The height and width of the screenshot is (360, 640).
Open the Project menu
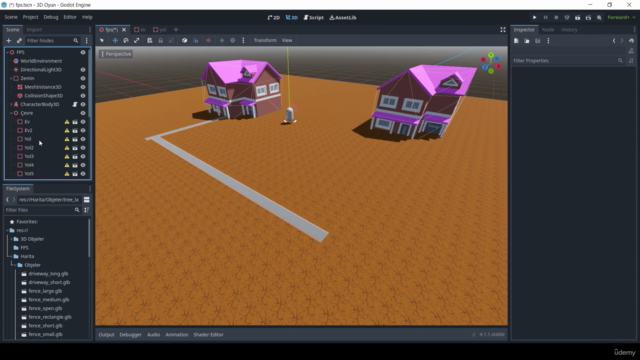click(x=30, y=17)
